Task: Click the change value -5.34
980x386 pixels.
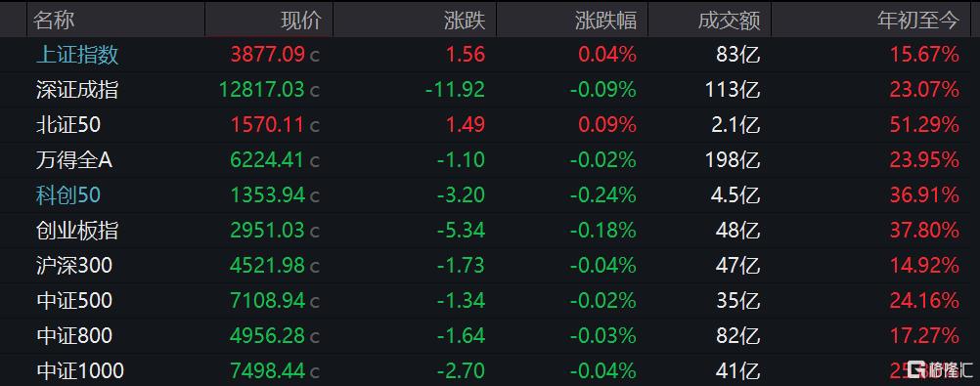Action: [x=462, y=231]
